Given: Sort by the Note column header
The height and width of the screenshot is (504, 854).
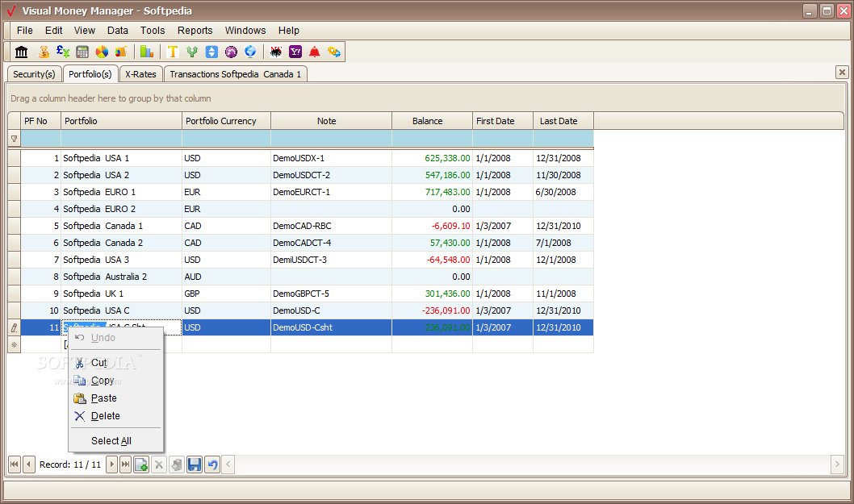Looking at the screenshot, I should pos(331,121).
